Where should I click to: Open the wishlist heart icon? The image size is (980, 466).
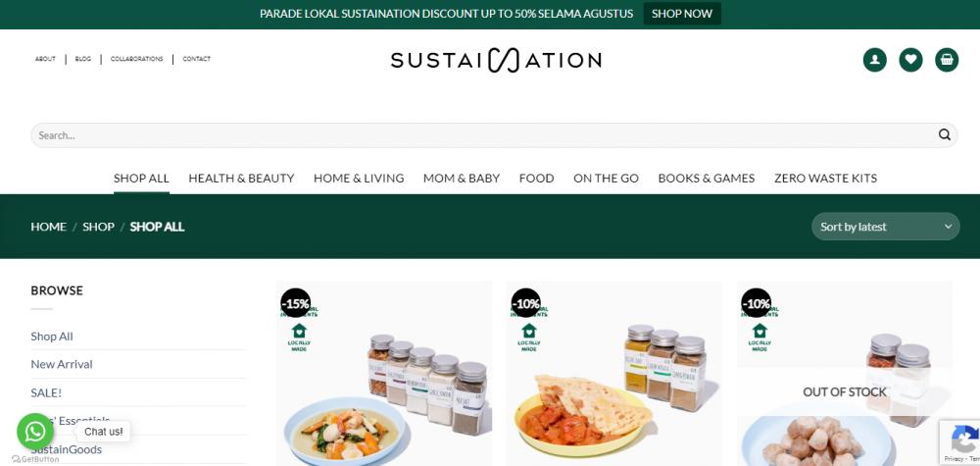[x=910, y=60]
